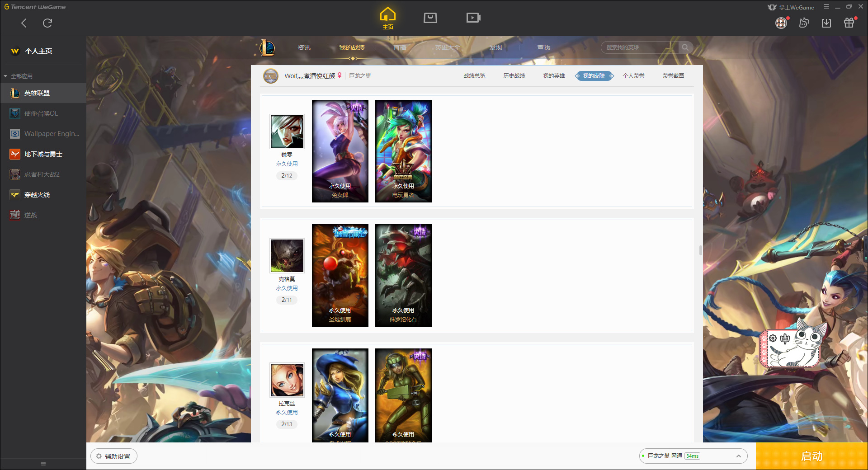Open 拉克丝's blue sorceress skin card
Viewport: 868px width, 470px height.
coord(340,395)
